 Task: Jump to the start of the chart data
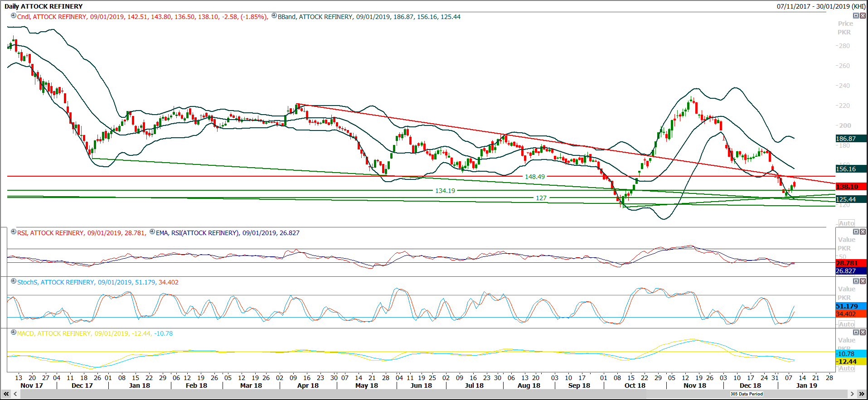point(6,394)
